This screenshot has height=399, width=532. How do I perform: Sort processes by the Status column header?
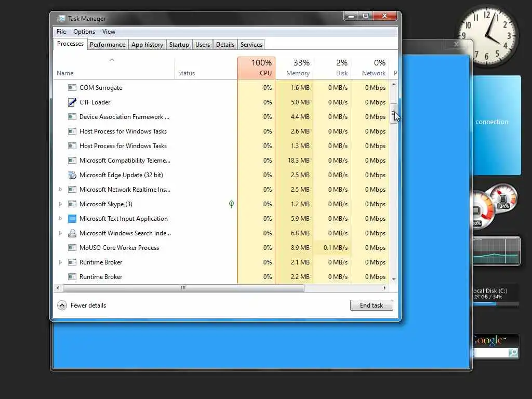tap(206, 68)
